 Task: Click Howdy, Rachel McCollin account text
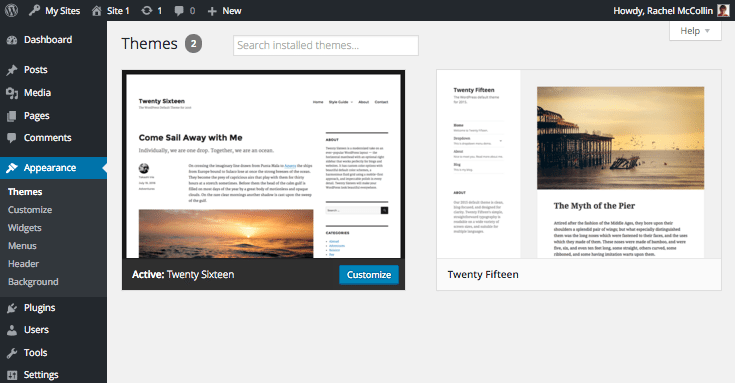pos(663,11)
